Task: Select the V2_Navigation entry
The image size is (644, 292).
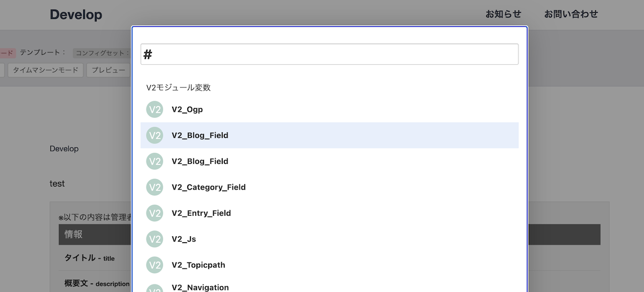Action: coord(200,288)
